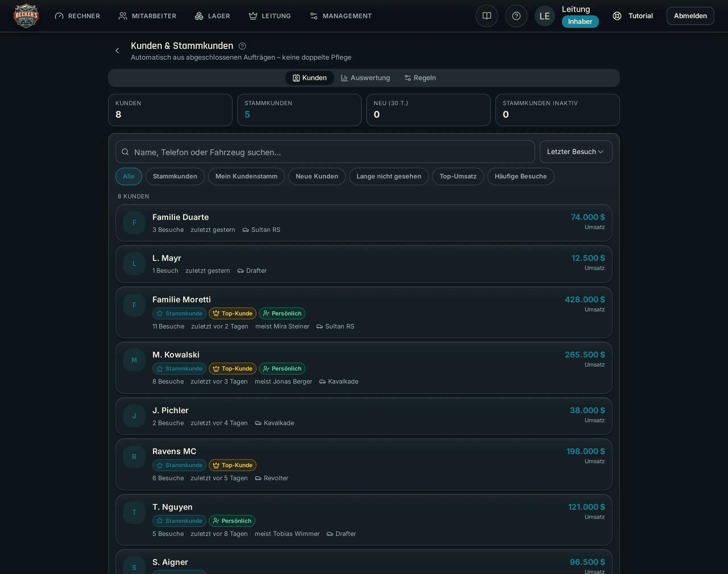Click the help question mark icon in header
Screen dimensions: 728x574
(516, 16)
